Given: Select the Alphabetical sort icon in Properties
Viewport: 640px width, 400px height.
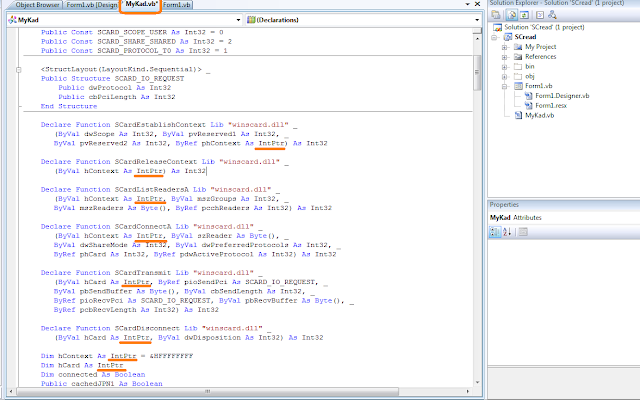Looking at the screenshot, I should [507, 232].
